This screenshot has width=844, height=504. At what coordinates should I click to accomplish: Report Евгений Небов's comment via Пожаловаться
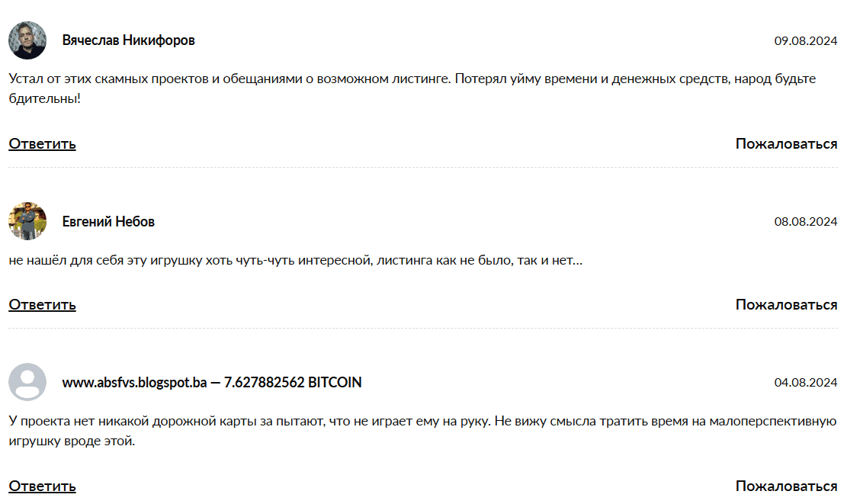click(786, 304)
